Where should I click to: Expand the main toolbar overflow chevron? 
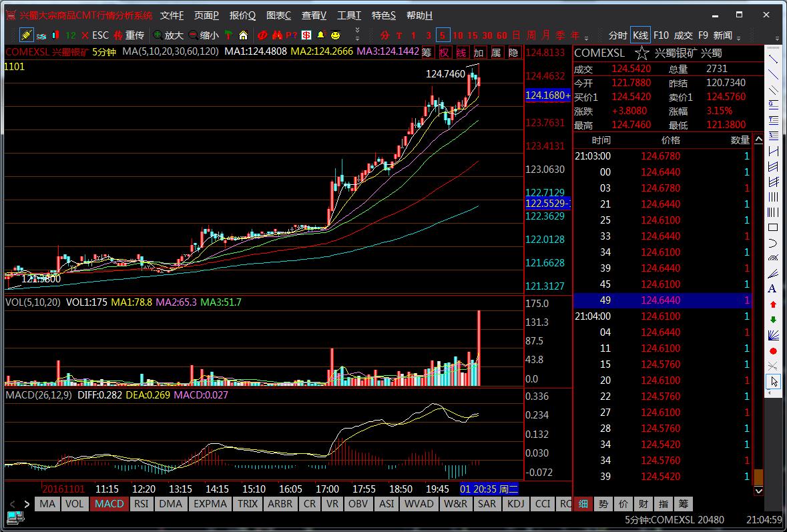pos(357,34)
